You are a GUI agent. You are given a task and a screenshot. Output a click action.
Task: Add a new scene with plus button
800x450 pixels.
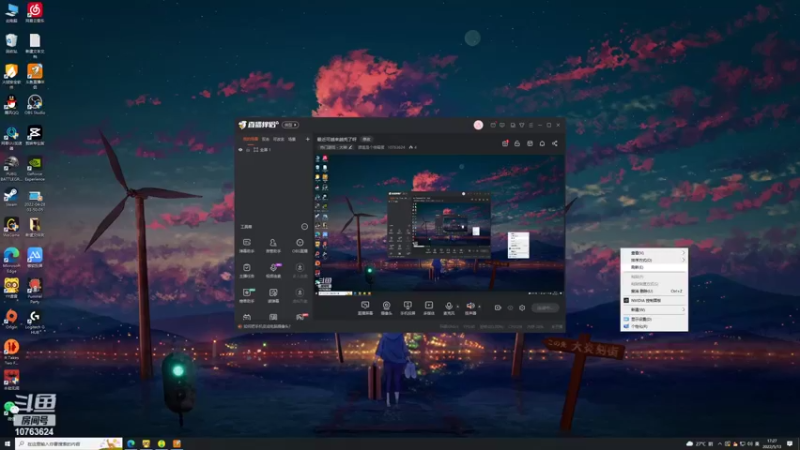pos(308,139)
